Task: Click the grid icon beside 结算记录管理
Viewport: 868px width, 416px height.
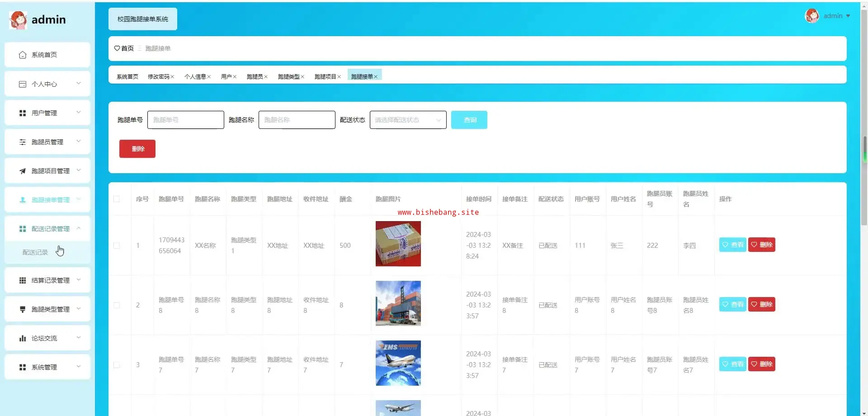Action: pos(23,280)
